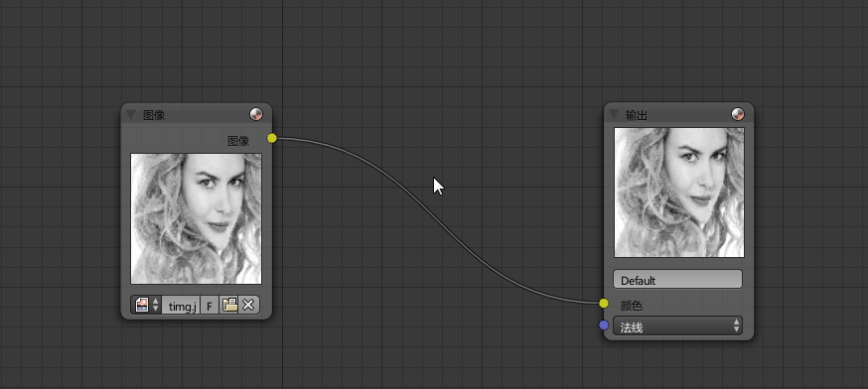868x389 pixels.
Task: Click image browse dropdown arrows beside icon
Action: click(x=156, y=305)
